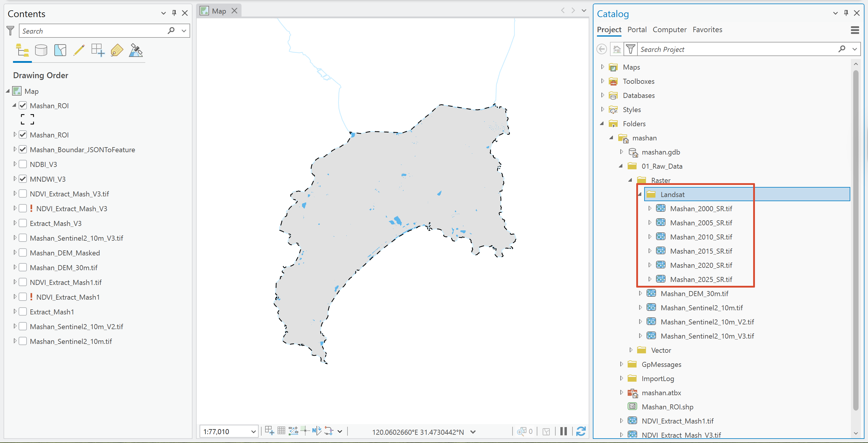This screenshot has height=443, width=868.
Task: Pin the Contents pane
Action: pos(174,13)
